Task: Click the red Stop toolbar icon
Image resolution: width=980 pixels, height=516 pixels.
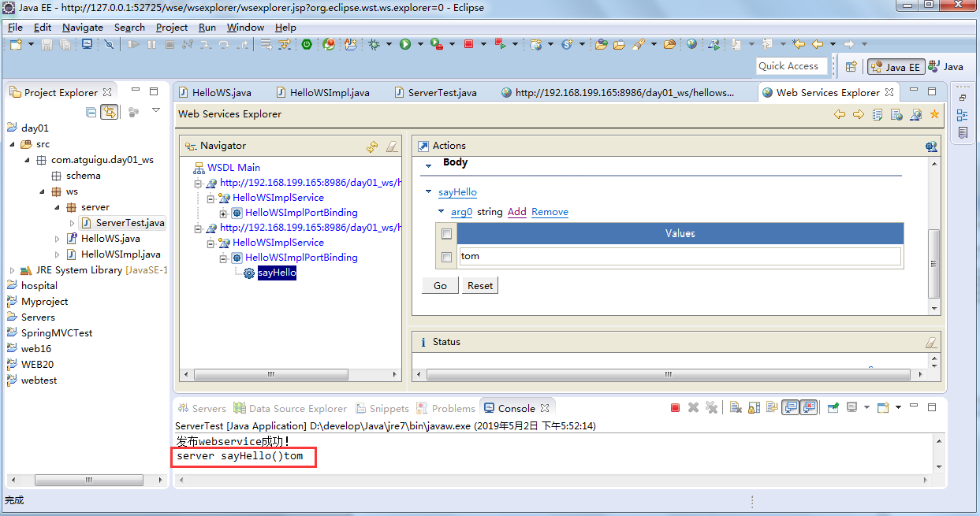Action: tap(469, 44)
